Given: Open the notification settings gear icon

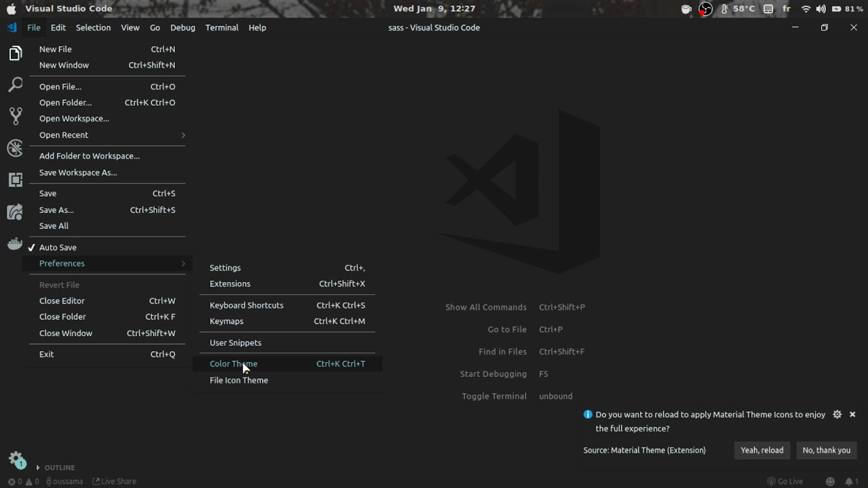Looking at the screenshot, I should (837, 414).
